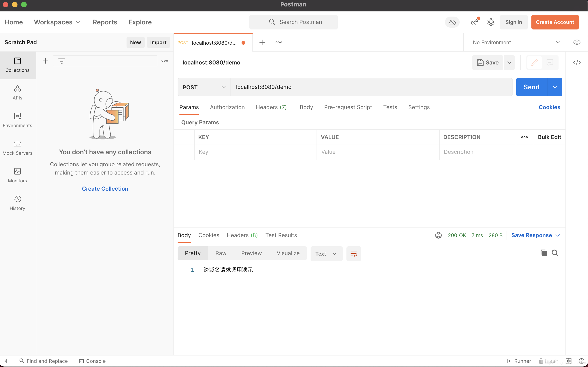Click the Create Collection link
588x367 pixels.
click(x=105, y=189)
